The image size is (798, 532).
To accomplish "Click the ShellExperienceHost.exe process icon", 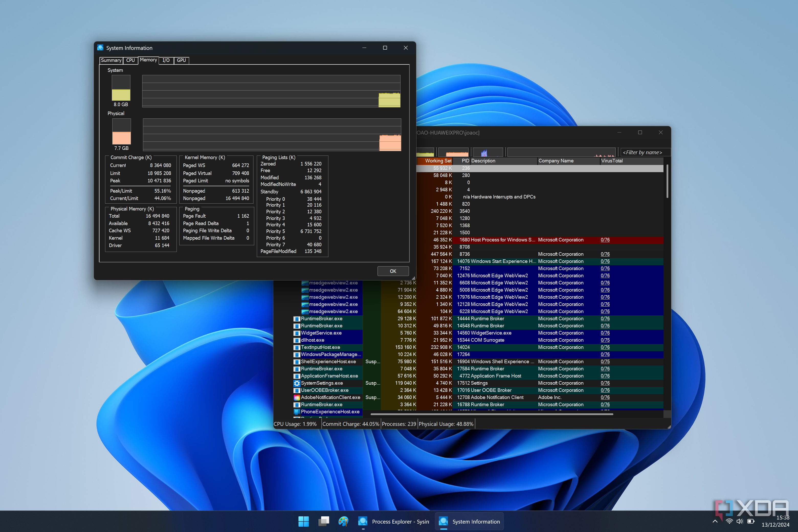I will (297, 362).
